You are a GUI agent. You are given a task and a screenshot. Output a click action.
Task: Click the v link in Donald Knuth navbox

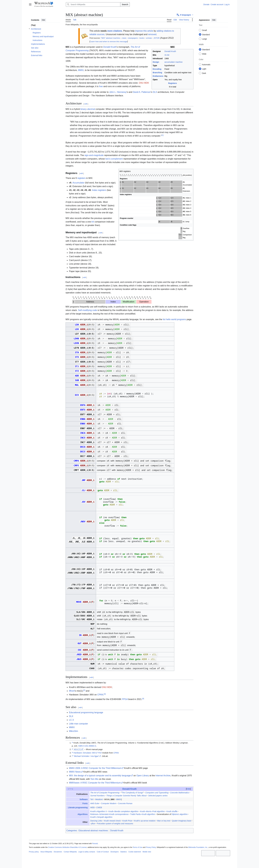[68, 789]
